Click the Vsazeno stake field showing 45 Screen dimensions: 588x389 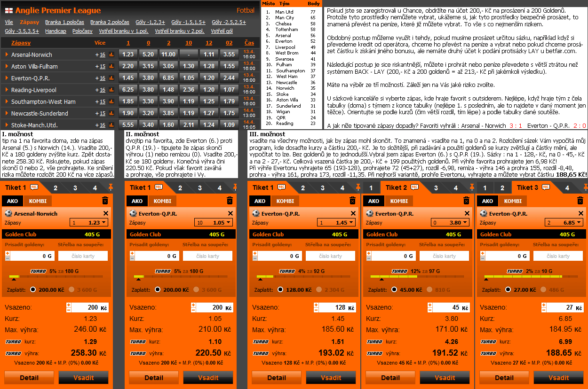click(448, 308)
